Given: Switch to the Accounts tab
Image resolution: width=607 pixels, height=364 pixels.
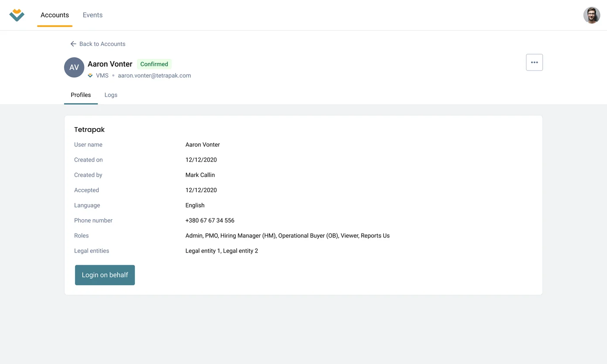Looking at the screenshot, I should (x=55, y=15).
